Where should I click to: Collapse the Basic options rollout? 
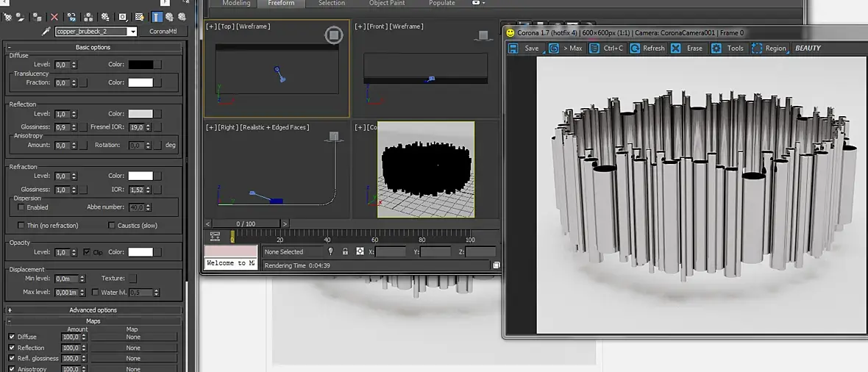[x=93, y=47]
